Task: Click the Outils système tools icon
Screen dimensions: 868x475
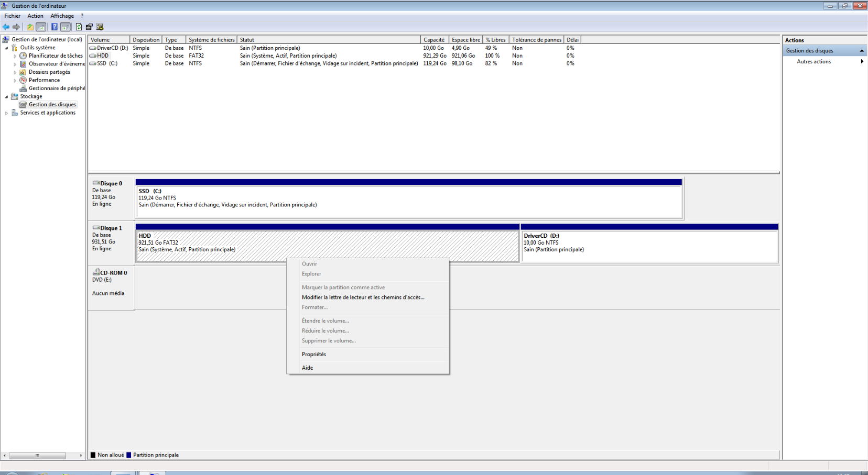Action: [x=15, y=48]
